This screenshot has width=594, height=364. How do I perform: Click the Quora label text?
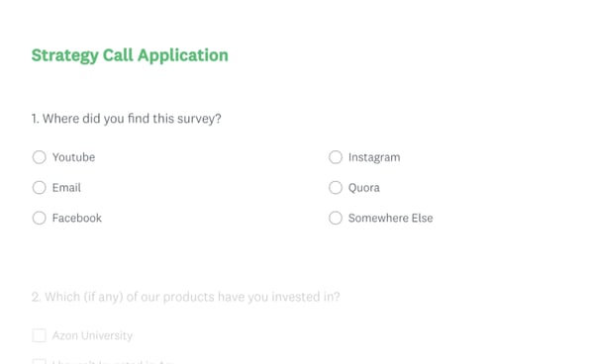pyautogui.click(x=364, y=188)
